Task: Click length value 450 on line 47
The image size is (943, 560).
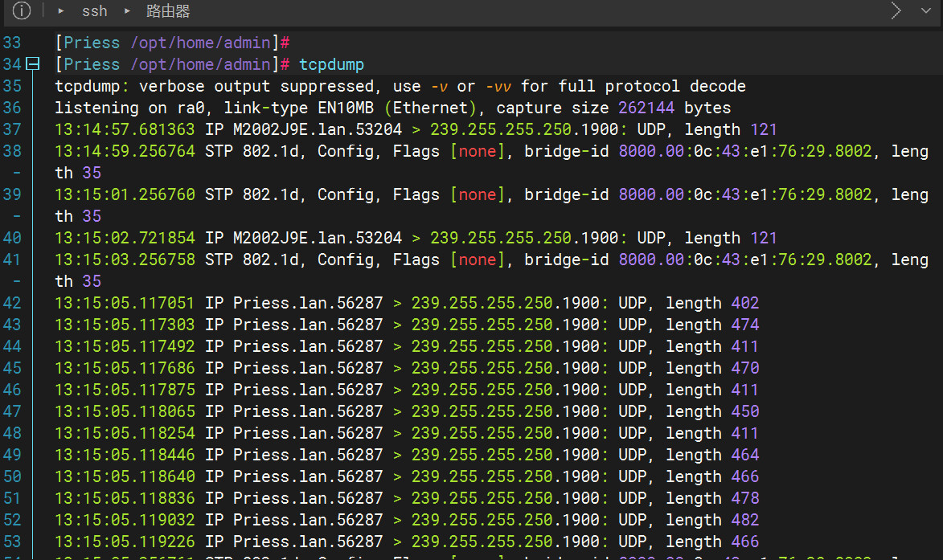Action: 744,411
